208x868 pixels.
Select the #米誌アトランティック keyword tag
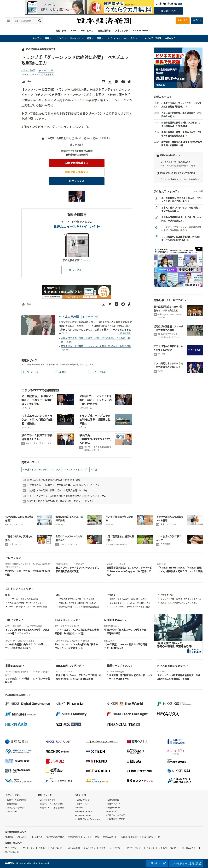click(x=35, y=470)
